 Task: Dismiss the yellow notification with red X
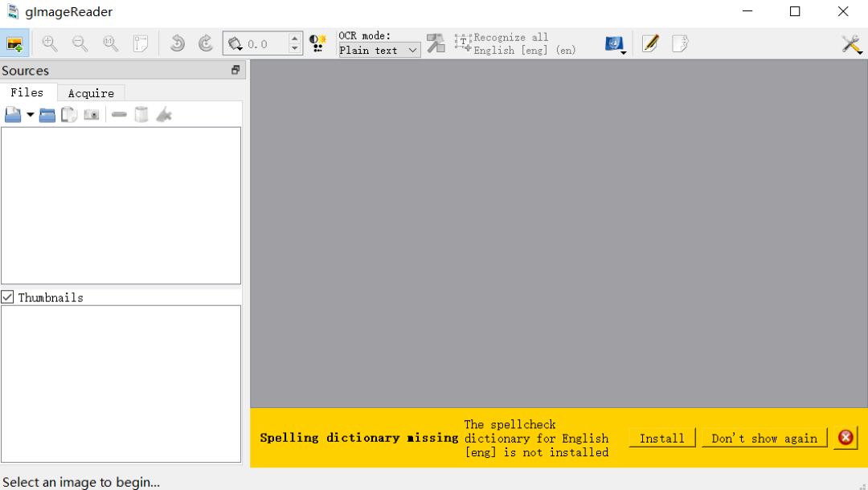(x=845, y=438)
